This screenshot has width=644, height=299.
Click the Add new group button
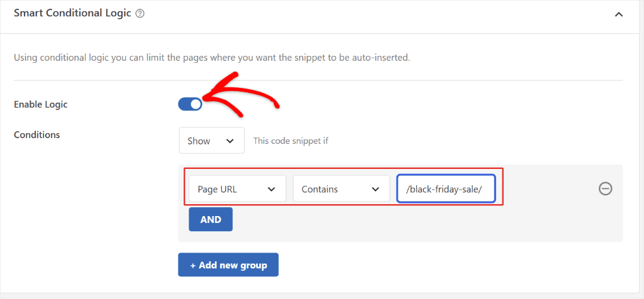228,265
